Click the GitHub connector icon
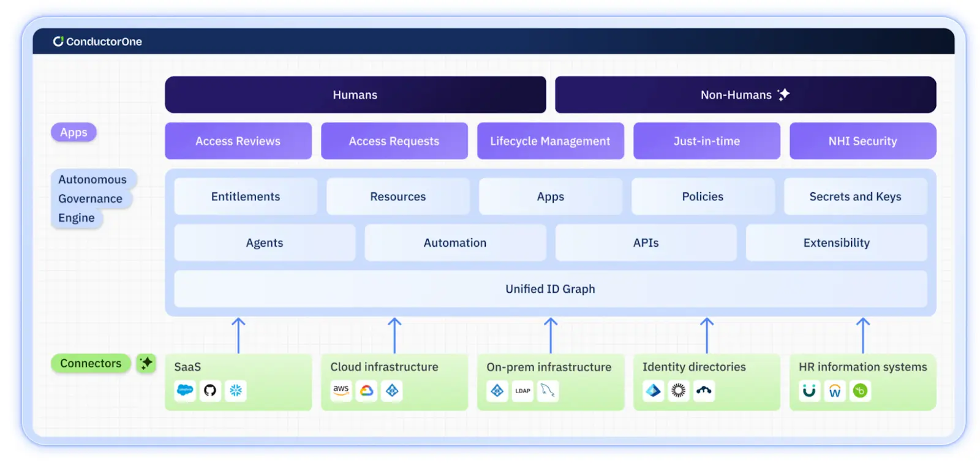 pyautogui.click(x=210, y=390)
